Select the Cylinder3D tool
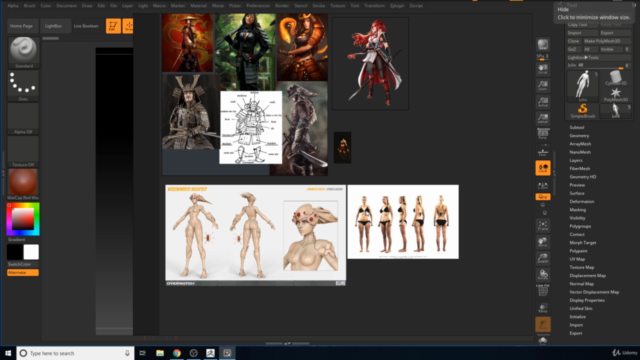The width and height of the screenshot is (640, 360). tap(616, 78)
